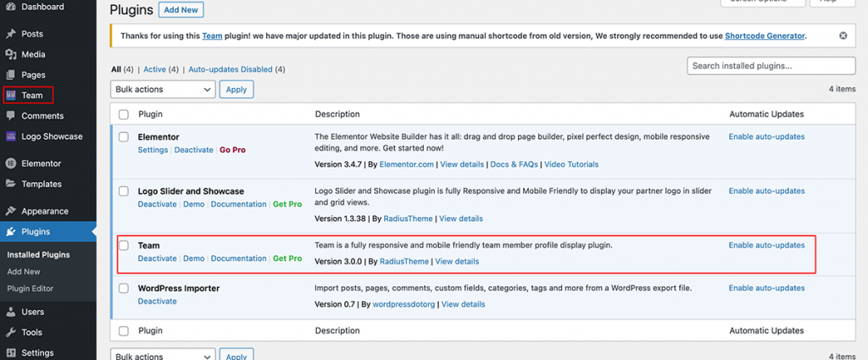This screenshot has height=360, width=868.
Task: Open the Media menu
Action: click(33, 54)
